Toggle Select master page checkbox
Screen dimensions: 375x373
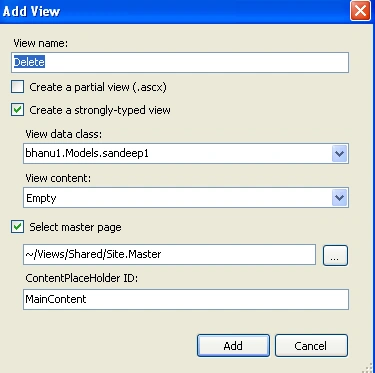pos(17,227)
